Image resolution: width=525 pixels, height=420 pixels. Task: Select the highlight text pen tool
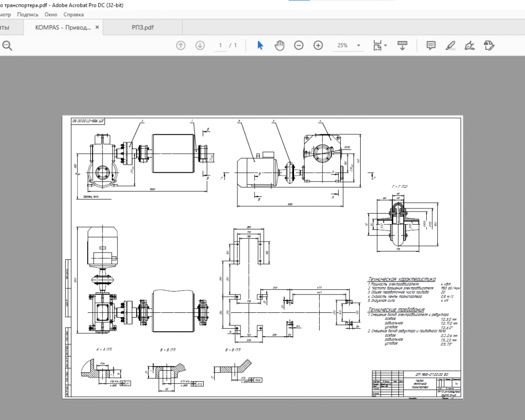click(x=450, y=46)
